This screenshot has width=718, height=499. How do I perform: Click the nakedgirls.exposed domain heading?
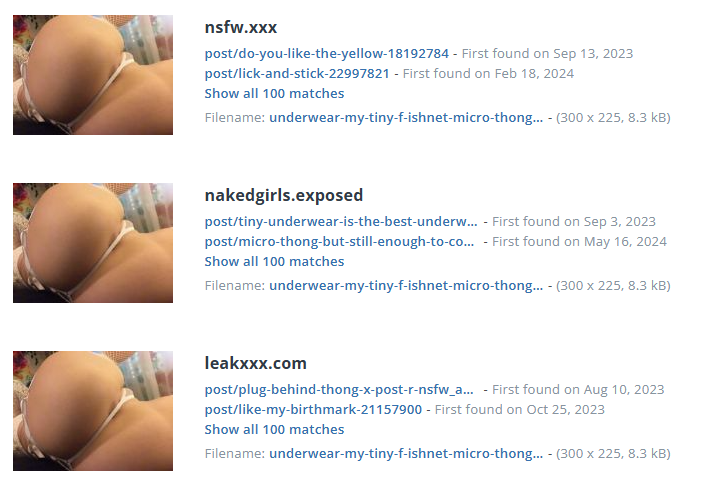coord(283,195)
